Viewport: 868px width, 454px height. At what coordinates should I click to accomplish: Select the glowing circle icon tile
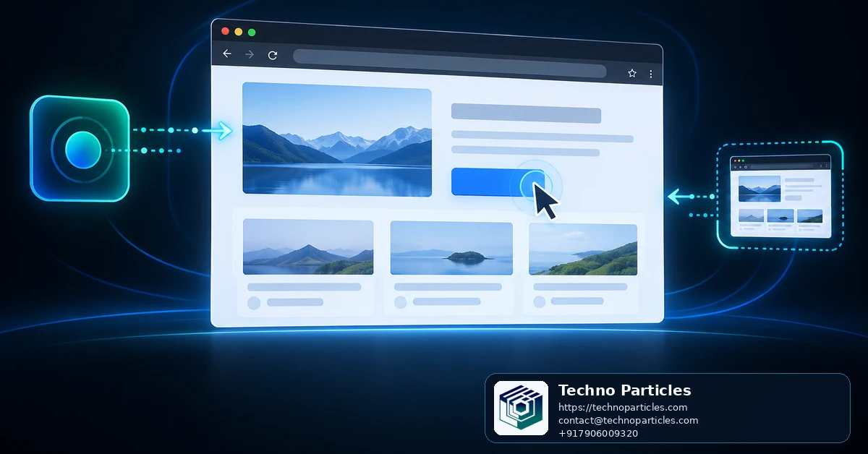pos(80,149)
